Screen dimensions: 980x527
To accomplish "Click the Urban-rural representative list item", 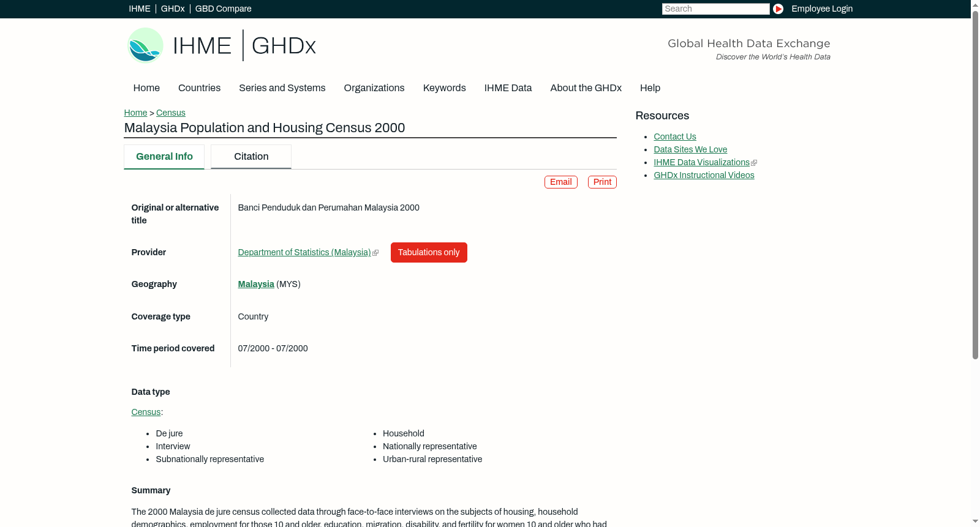I will coord(432,459).
